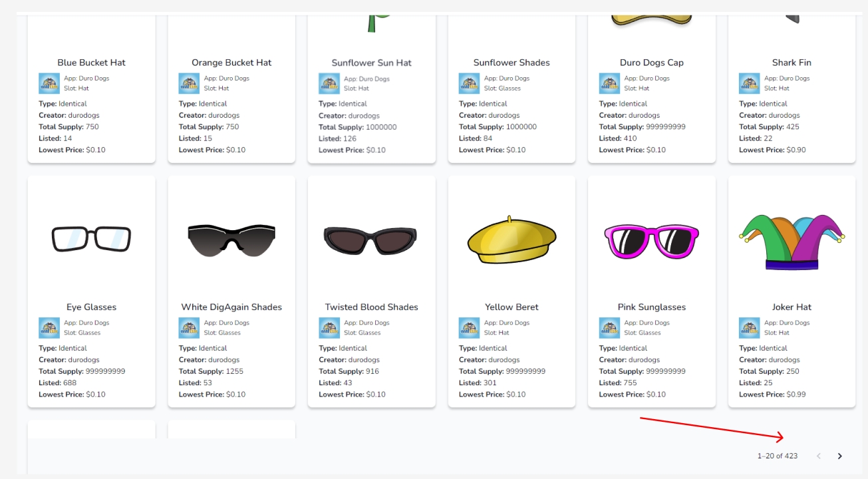
Task: Open the Duro Dogs Cap title
Action: 652,63
